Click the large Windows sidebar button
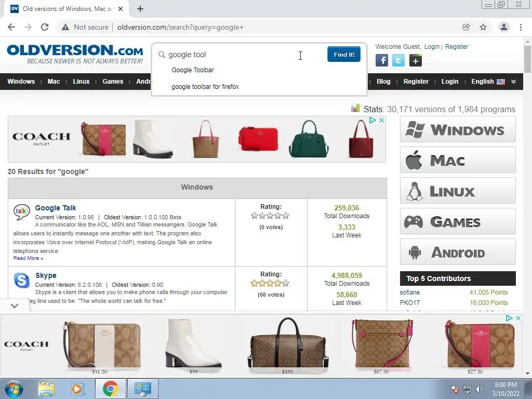The width and height of the screenshot is (532, 399). [458, 129]
